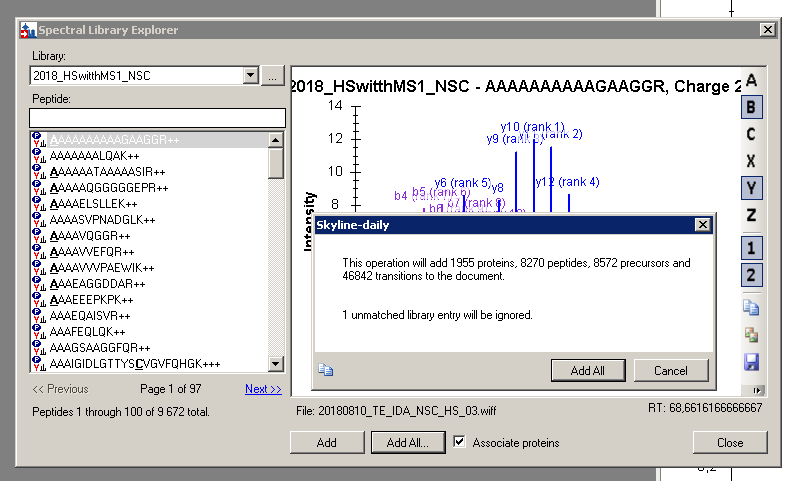Click the save floppy disk icon

(x=751, y=362)
